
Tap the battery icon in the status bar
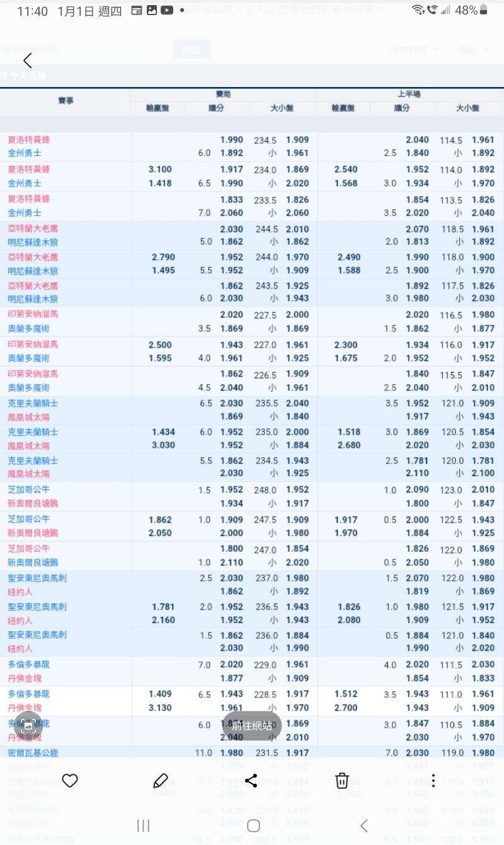pyautogui.click(x=483, y=11)
